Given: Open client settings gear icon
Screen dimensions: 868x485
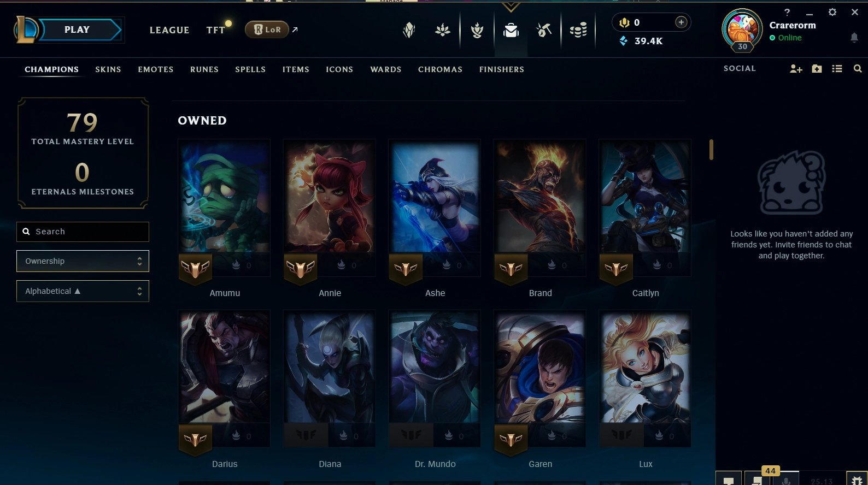Looking at the screenshot, I should pyautogui.click(x=832, y=12).
